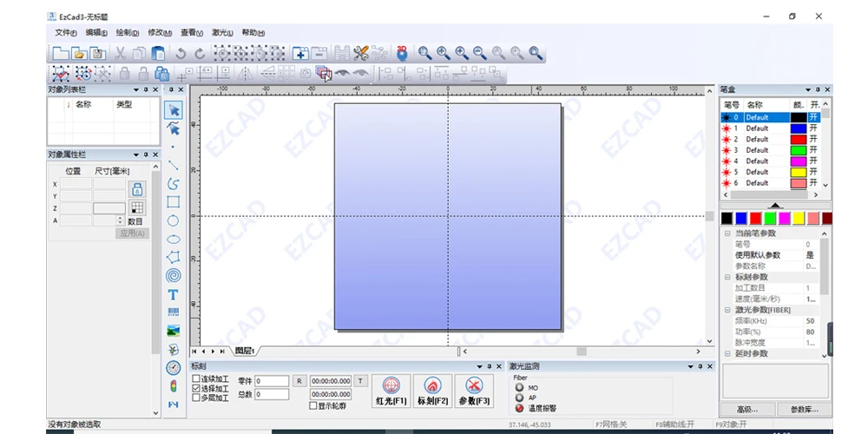The height and width of the screenshot is (434, 868).
Task: Collapse the 延时参数 section
Action: tap(727, 353)
